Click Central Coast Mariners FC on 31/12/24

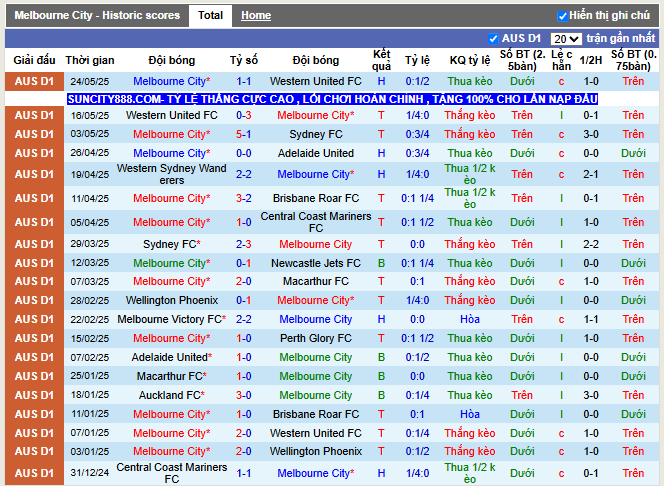click(172, 473)
